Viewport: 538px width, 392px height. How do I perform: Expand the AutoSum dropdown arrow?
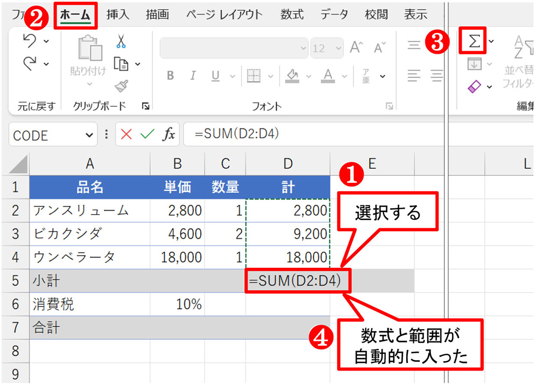(491, 41)
